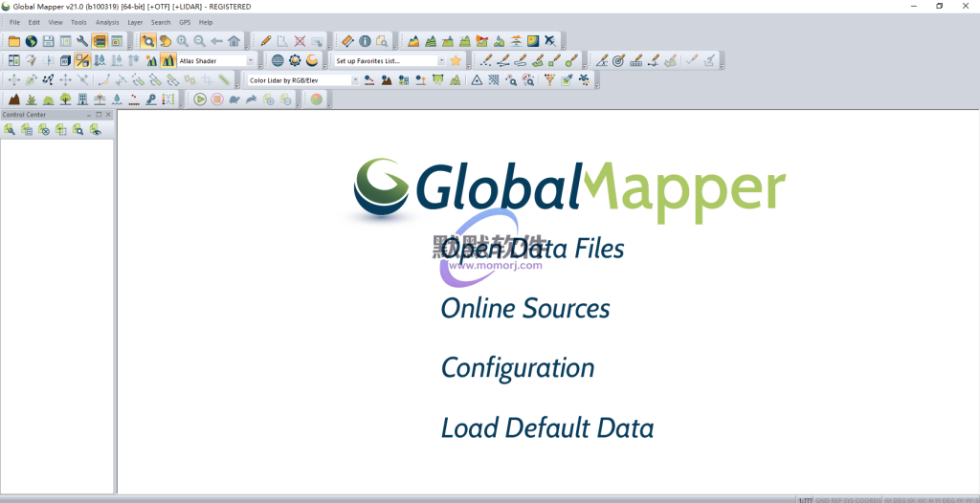The height and width of the screenshot is (503, 980).
Task: Select the Digitizer pencil tool
Action: [265, 41]
